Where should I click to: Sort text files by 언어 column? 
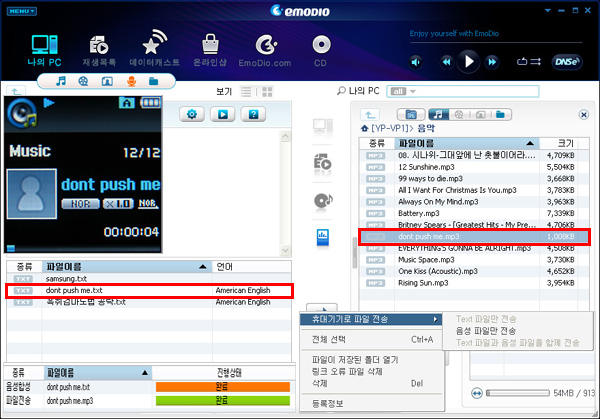(251, 267)
